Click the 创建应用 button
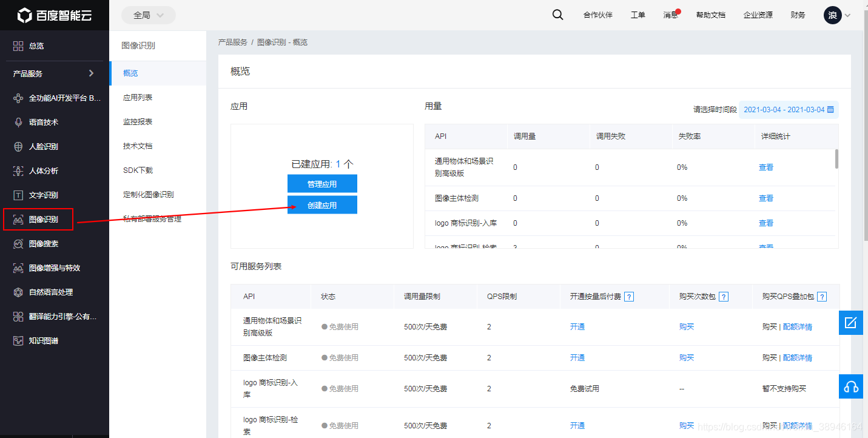 pos(322,205)
